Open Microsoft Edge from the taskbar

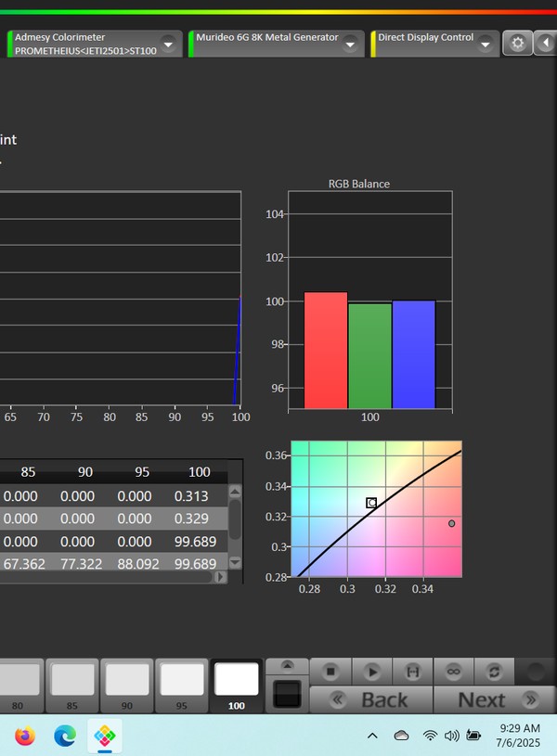pyautogui.click(x=65, y=736)
